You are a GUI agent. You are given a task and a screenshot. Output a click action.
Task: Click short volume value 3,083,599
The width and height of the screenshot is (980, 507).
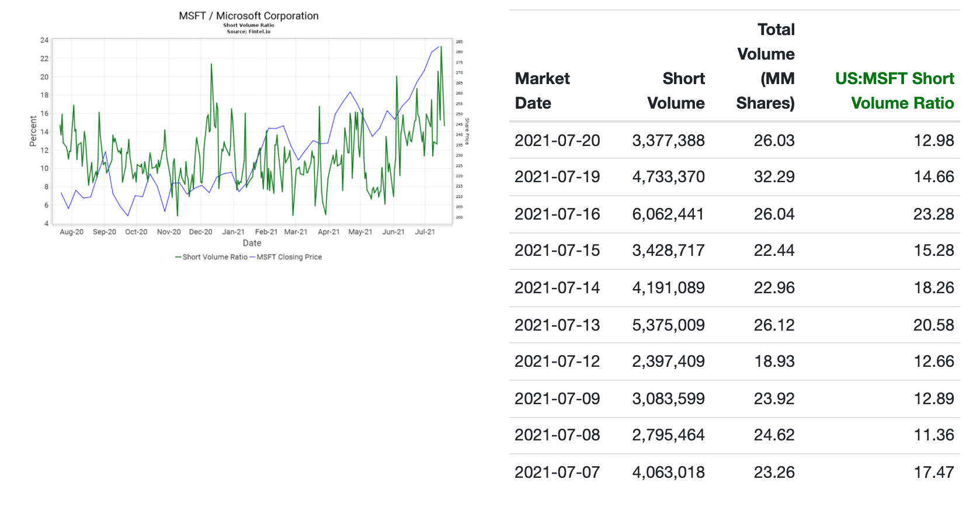pyautogui.click(x=669, y=398)
